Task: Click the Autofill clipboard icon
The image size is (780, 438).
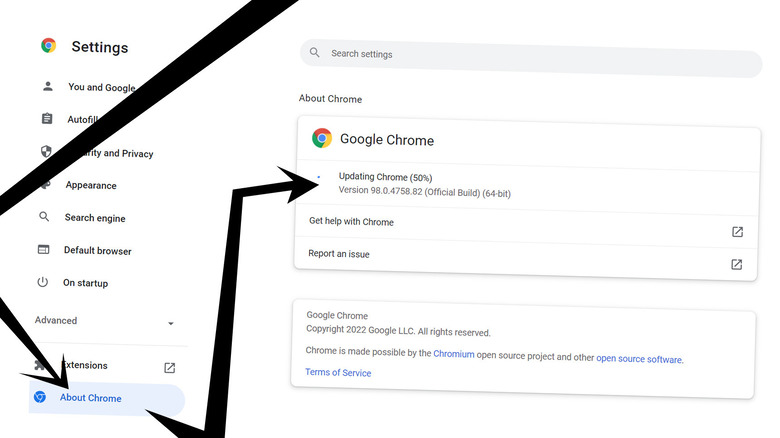Action: [x=47, y=118]
